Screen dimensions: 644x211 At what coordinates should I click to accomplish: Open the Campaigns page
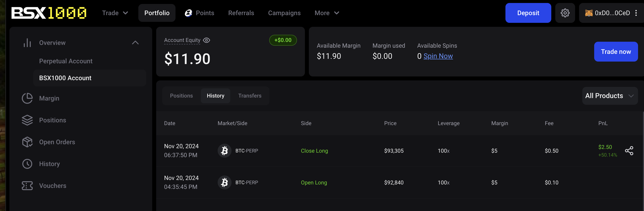pyautogui.click(x=284, y=13)
